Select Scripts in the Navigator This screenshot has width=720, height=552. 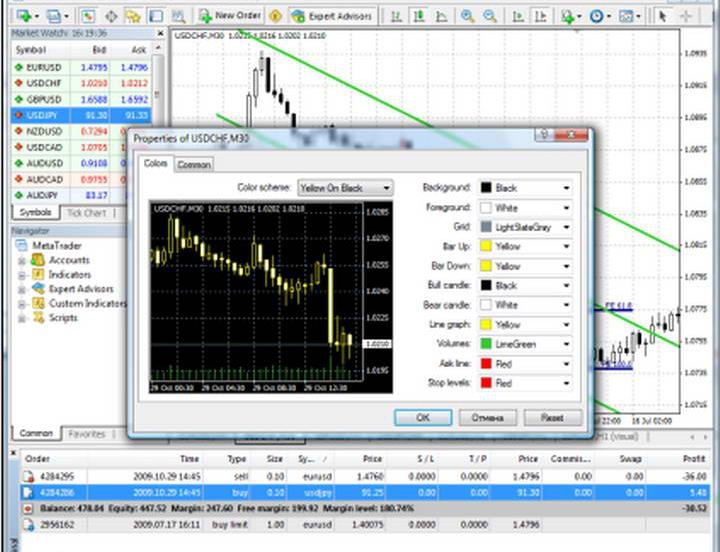tap(63, 318)
